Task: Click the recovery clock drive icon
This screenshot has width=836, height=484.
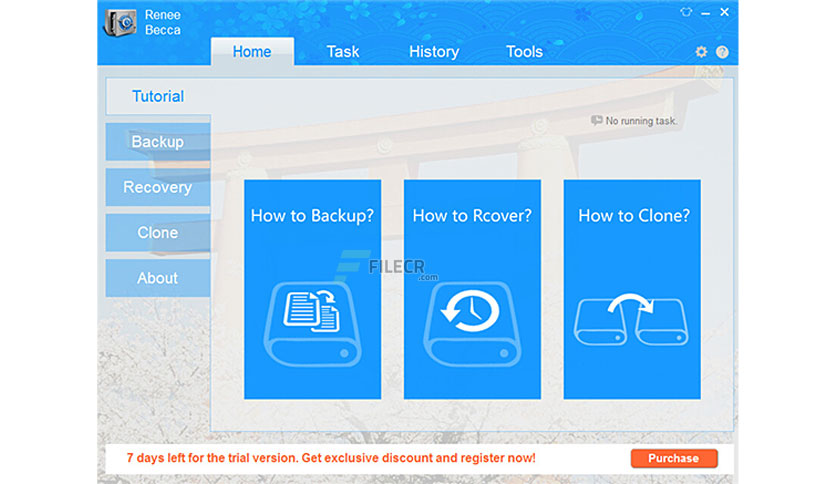Action: pyautogui.click(x=472, y=324)
